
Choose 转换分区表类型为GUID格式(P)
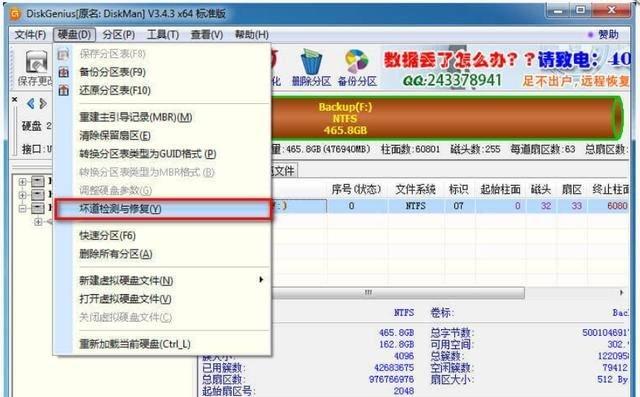(162, 154)
